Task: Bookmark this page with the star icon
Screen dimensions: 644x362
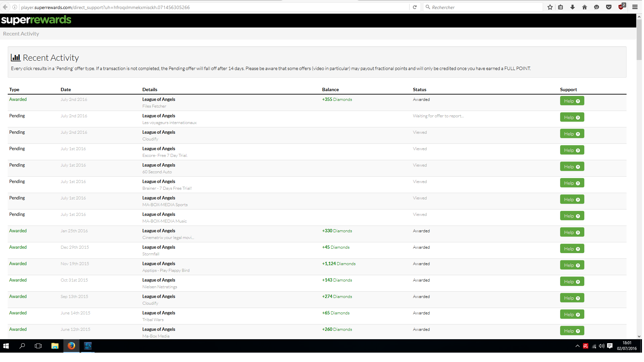Action: (x=550, y=7)
